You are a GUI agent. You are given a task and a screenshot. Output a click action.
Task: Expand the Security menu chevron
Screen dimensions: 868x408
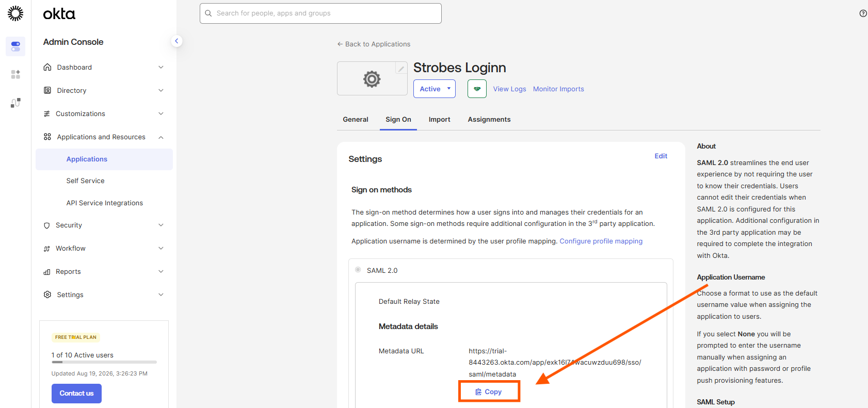click(x=161, y=225)
